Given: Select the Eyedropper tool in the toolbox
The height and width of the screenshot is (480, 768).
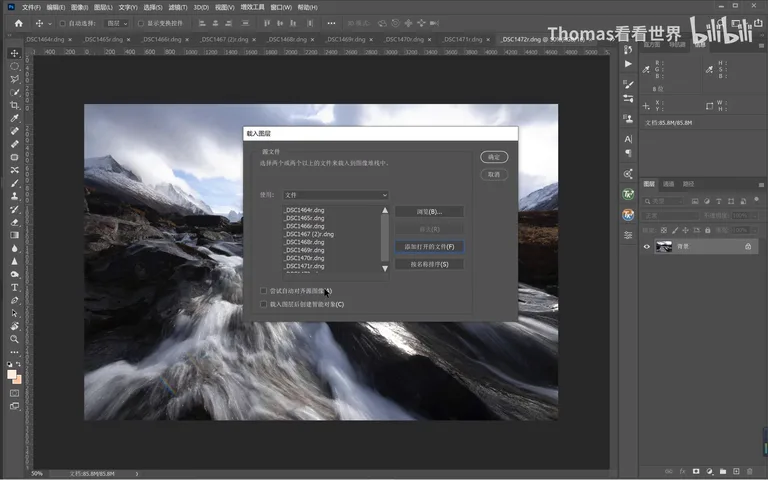Looking at the screenshot, I should [15, 119].
